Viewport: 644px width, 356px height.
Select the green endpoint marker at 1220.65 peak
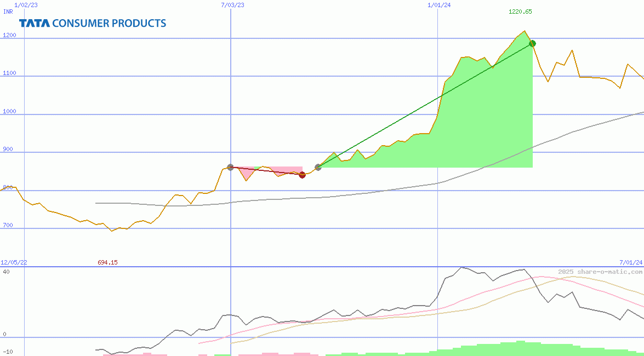531,43
